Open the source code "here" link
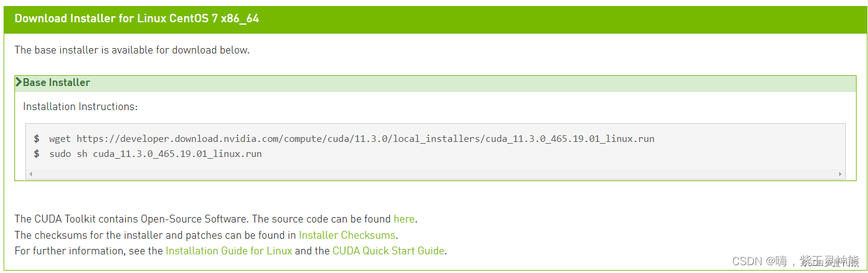 [x=404, y=219]
